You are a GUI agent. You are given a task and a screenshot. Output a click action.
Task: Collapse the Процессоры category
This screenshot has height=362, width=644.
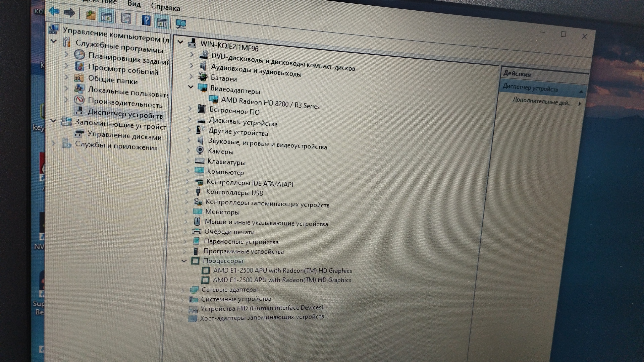(x=184, y=261)
